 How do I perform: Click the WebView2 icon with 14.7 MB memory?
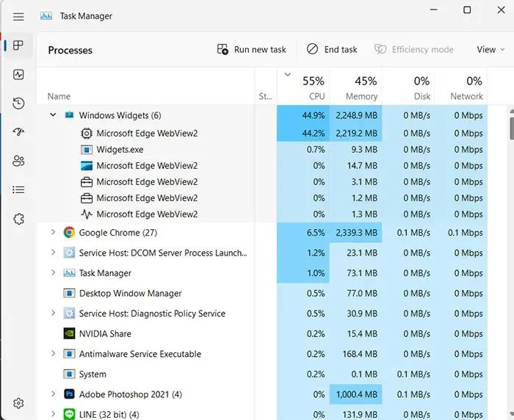[87, 165]
